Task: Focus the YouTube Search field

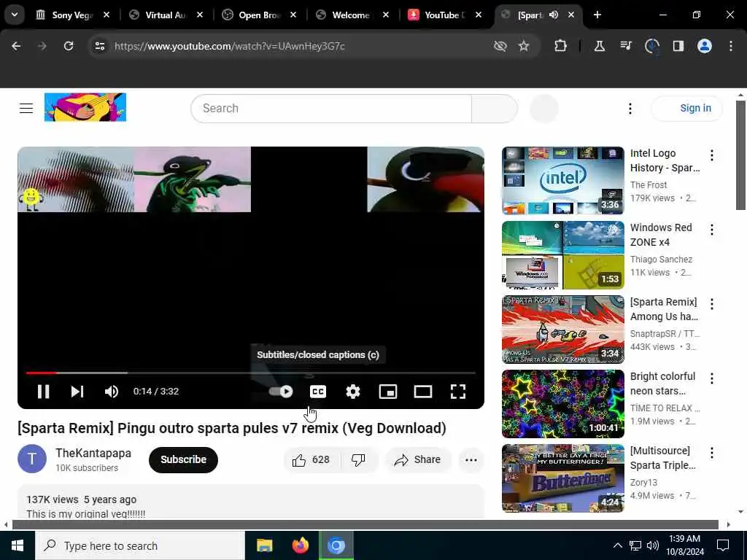Action: click(x=331, y=108)
